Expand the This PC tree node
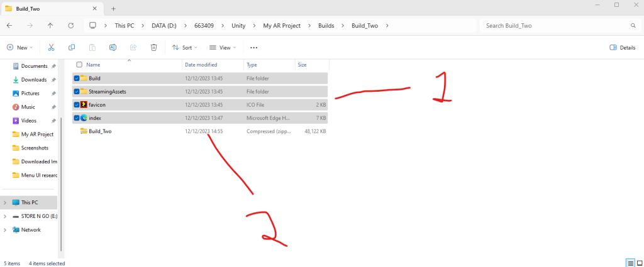 [x=6, y=202]
